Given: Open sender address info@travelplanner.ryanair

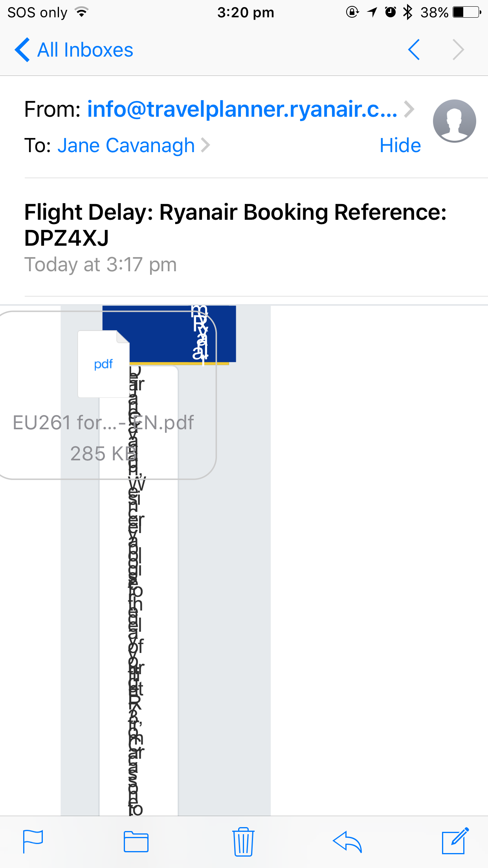Looking at the screenshot, I should tap(242, 109).
